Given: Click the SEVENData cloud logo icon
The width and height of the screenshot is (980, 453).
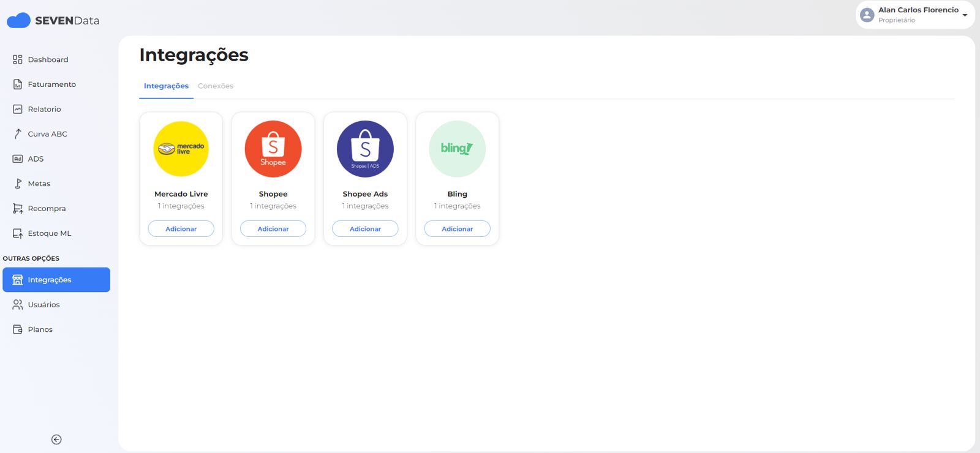Looking at the screenshot, I should (x=18, y=20).
